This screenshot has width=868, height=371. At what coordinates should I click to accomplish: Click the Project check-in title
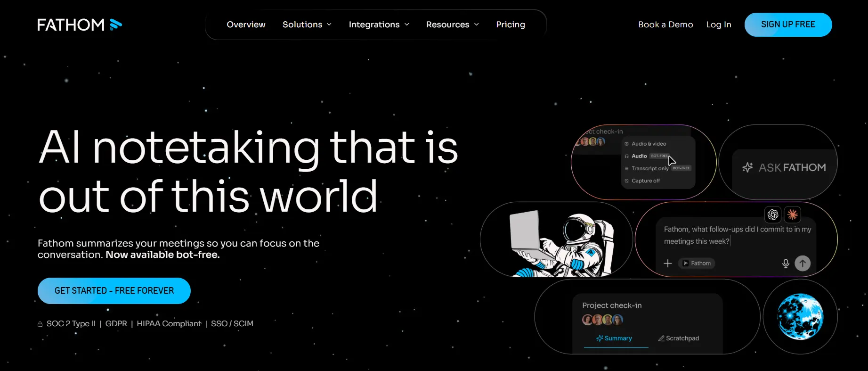coord(612,305)
